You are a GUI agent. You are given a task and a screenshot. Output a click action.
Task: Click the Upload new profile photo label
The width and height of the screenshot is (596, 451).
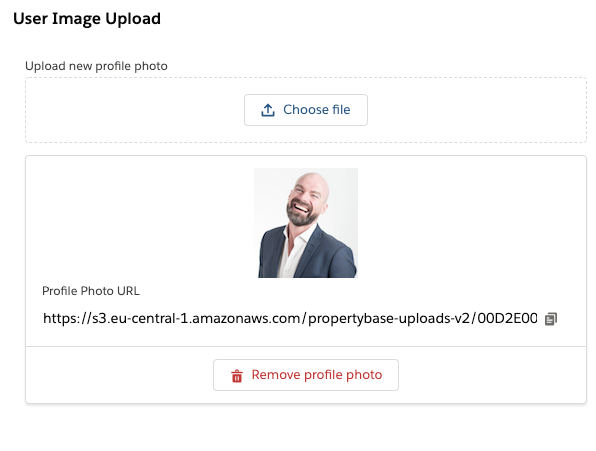coord(96,66)
